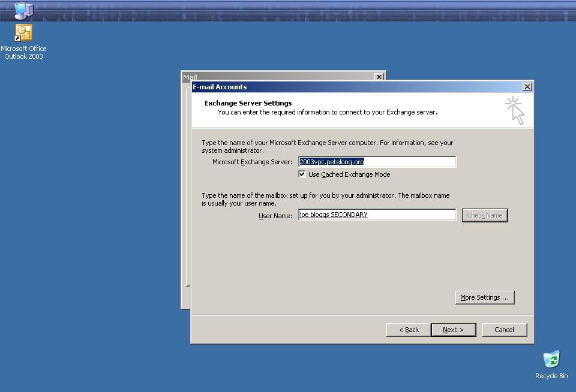Screen dimensions: 576x392
Task: Close the Mail window behind
Action: click(379, 77)
